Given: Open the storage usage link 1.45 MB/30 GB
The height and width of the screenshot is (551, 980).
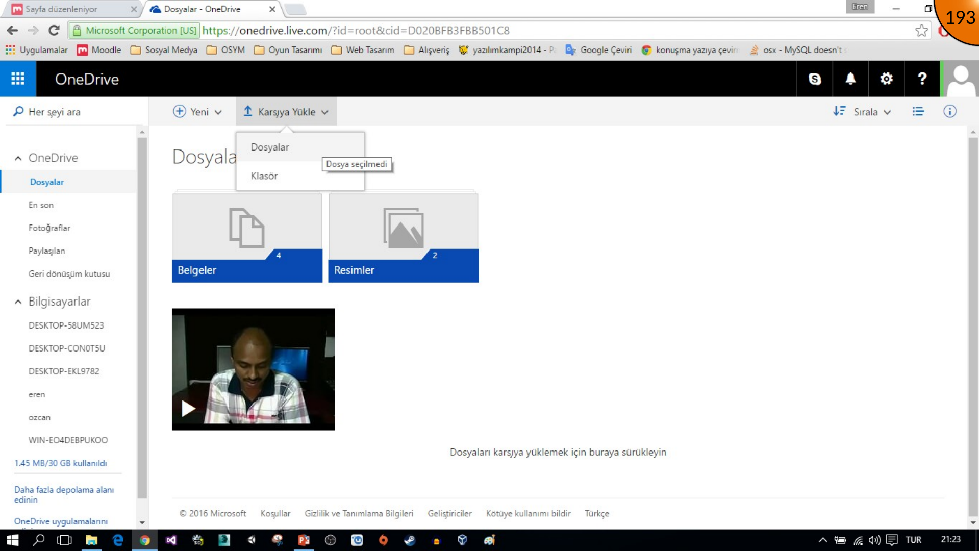Looking at the screenshot, I should click(x=61, y=463).
